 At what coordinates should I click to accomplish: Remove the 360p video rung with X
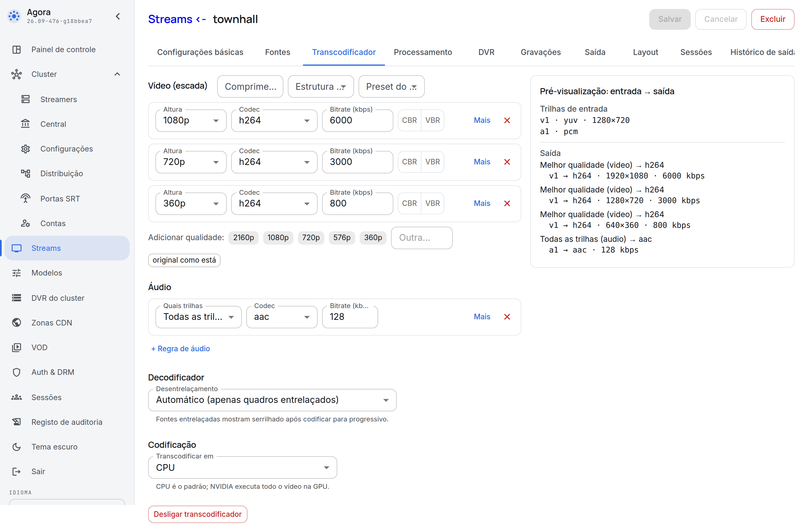point(507,203)
